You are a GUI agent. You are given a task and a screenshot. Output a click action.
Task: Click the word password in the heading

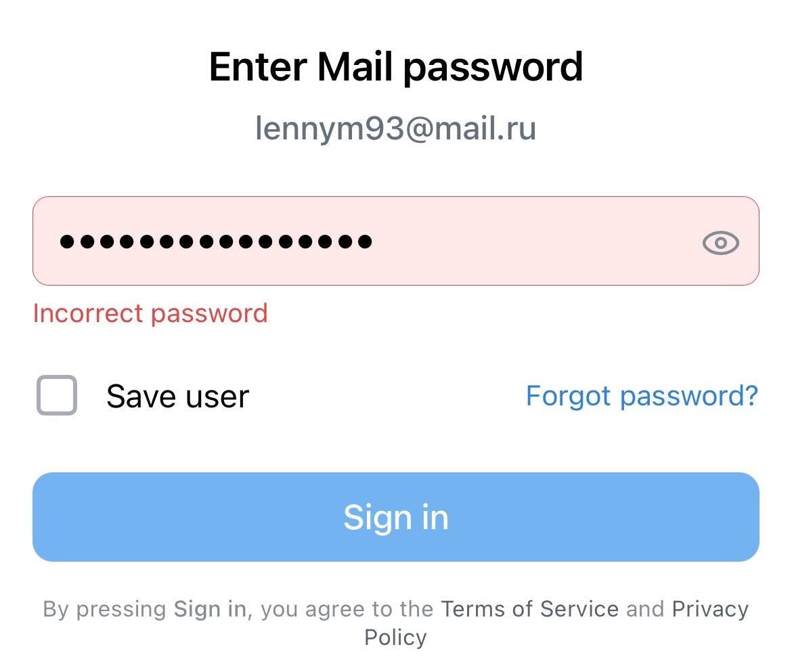(493, 66)
